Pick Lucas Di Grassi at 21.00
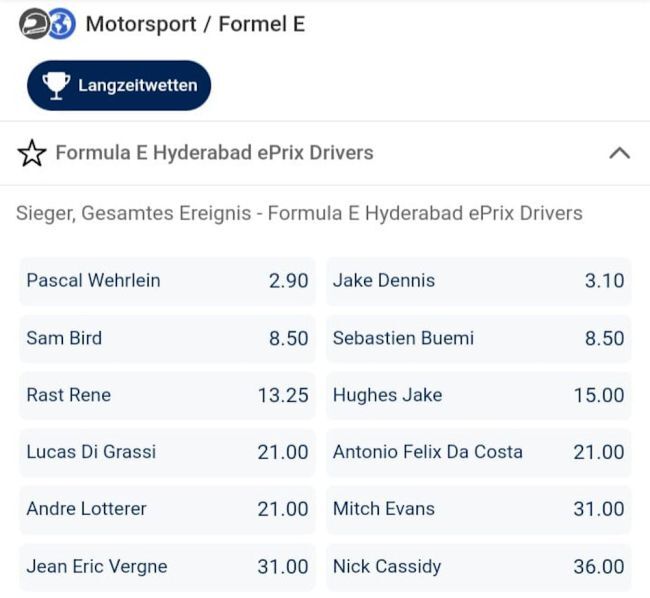 point(167,452)
